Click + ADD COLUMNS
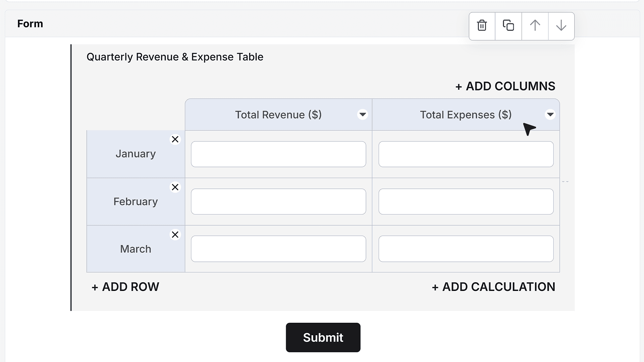Viewport: 644px width, 362px height. pyautogui.click(x=505, y=86)
